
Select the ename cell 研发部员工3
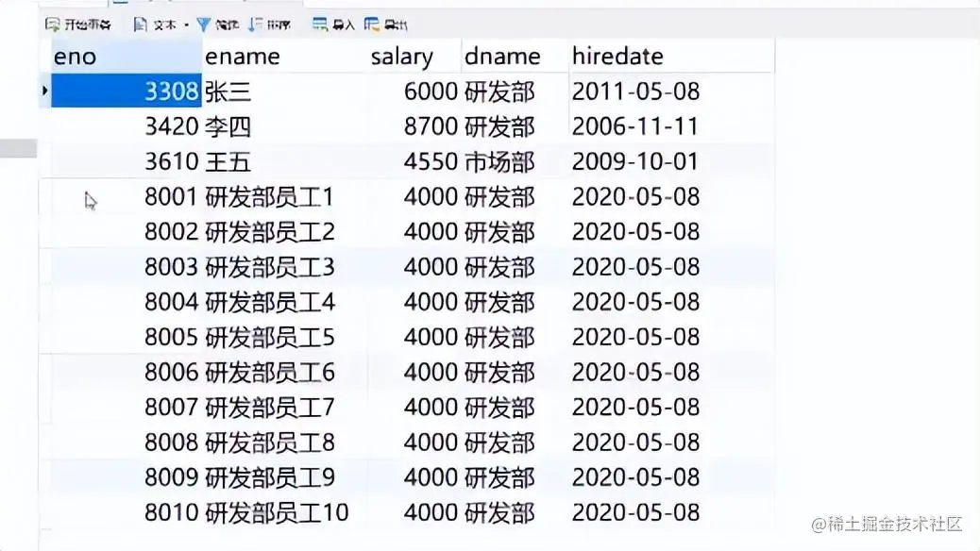(285, 267)
